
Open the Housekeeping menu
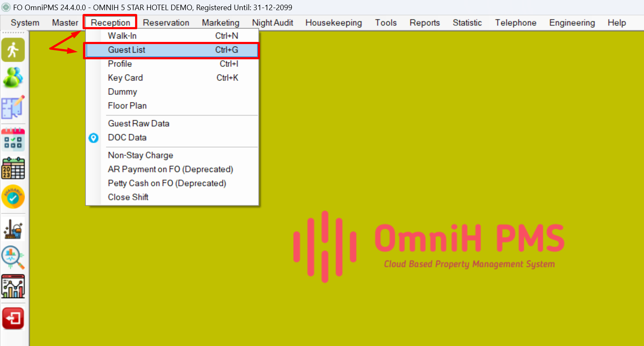tap(334, 23)
